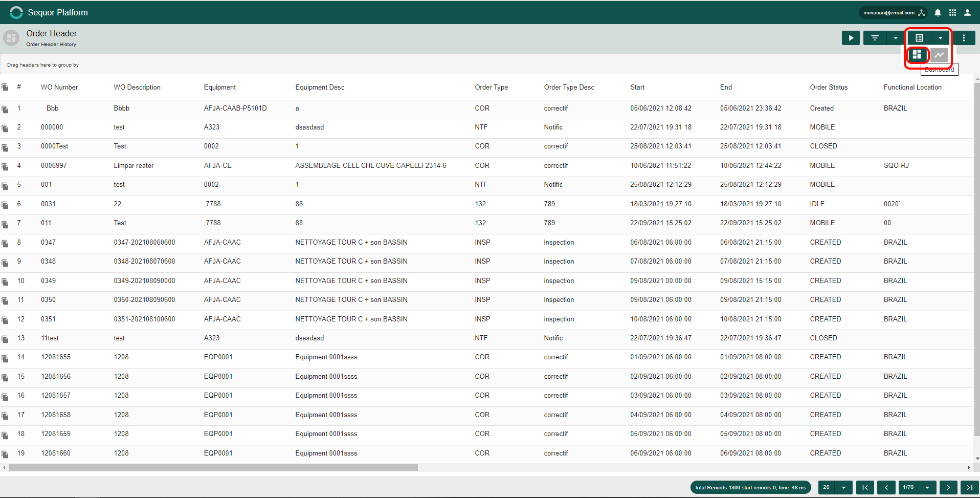Copy the row with WO Number 12081657

5,397
